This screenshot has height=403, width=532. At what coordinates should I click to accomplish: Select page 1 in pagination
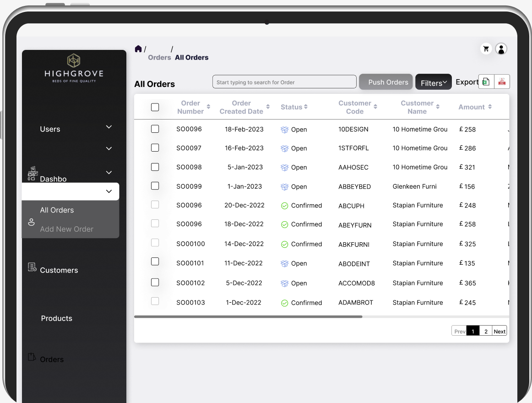473,331
